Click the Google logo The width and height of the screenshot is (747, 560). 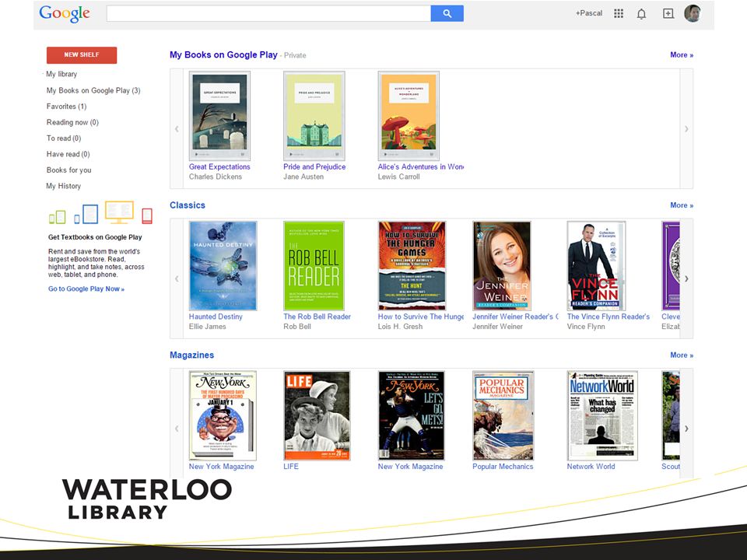[x=65, y=14]
